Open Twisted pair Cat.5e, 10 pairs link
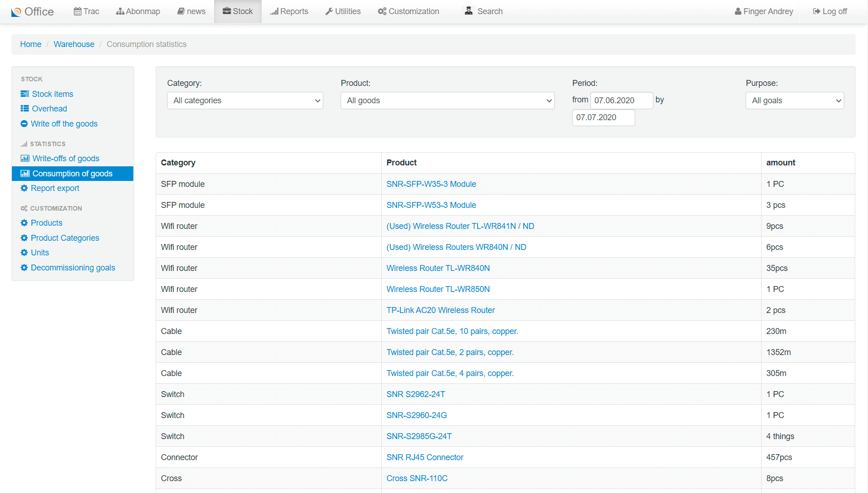The width and height of the screenshot is (868, 493). [452, 331]
